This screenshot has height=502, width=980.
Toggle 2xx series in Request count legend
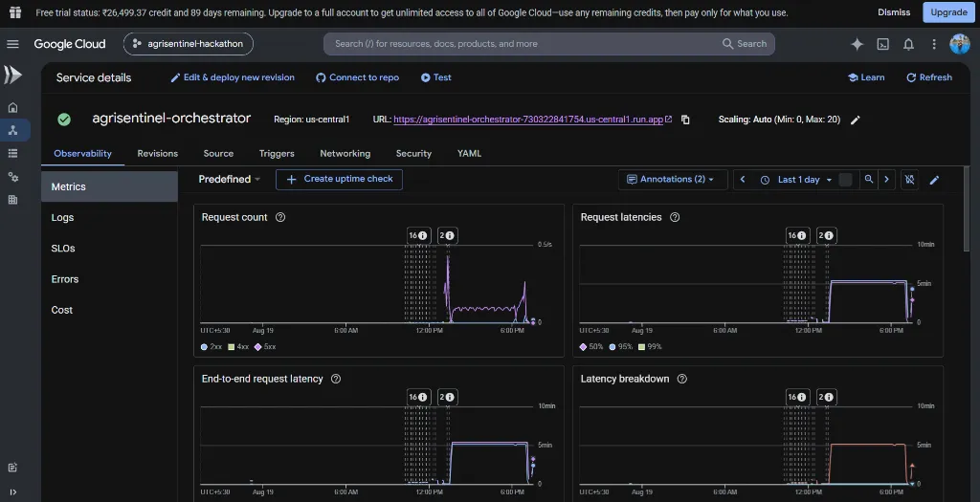pos(212,346)
